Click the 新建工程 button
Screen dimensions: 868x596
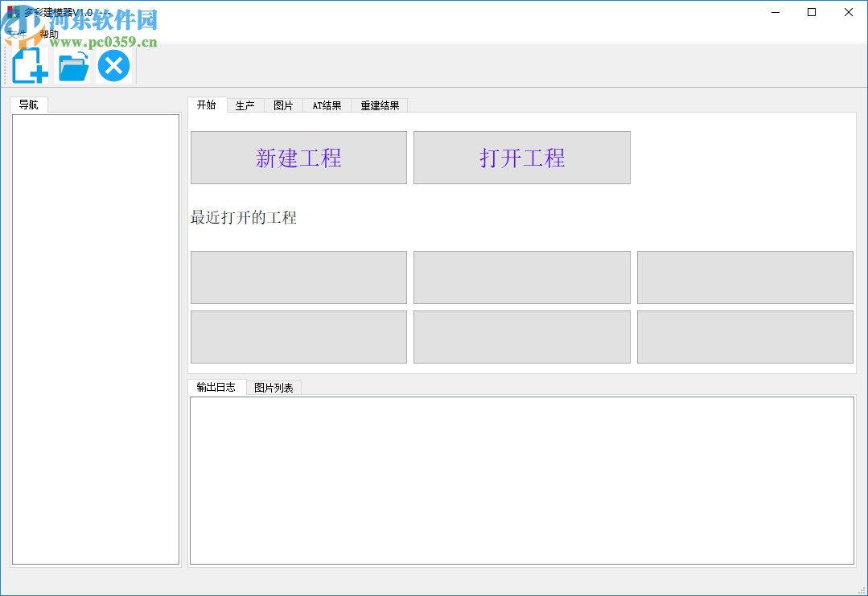click(299, 158)
